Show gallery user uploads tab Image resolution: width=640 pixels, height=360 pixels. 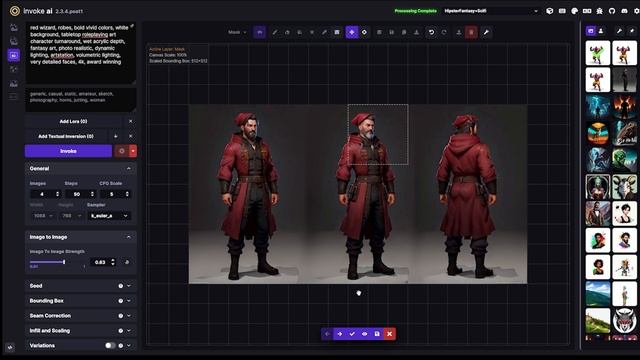[601, 31]
